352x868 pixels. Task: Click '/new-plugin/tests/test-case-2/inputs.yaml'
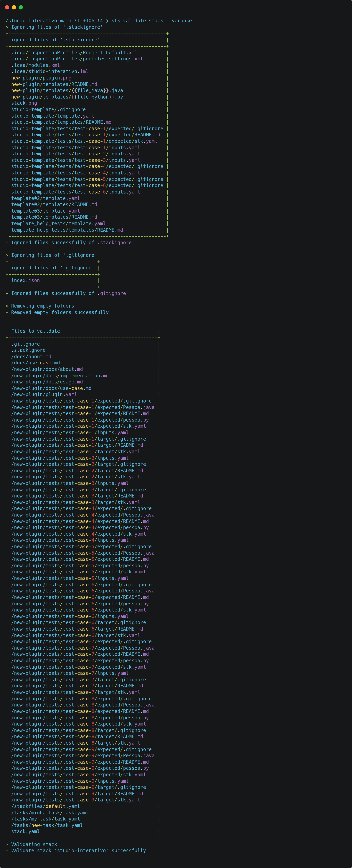tap(70, 458)
